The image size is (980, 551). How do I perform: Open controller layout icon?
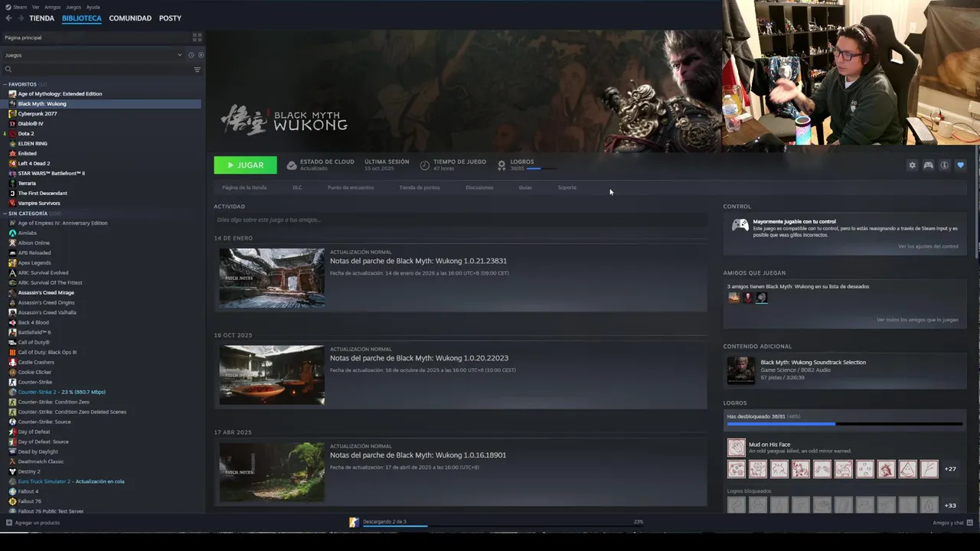928,165
